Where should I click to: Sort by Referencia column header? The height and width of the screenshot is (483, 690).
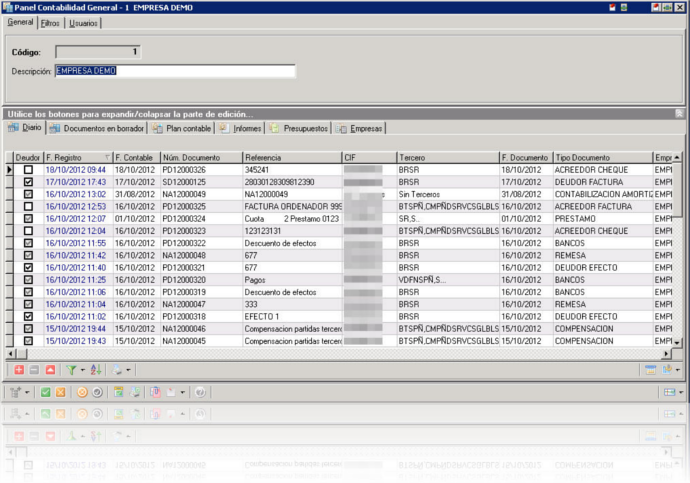pyautogui.click(x=292, y=157)
